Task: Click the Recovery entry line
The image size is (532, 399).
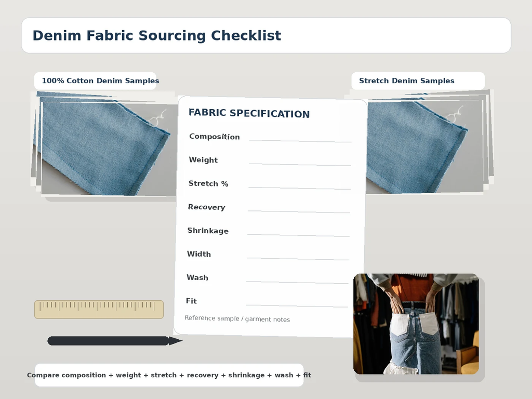Action: [299, 211]
